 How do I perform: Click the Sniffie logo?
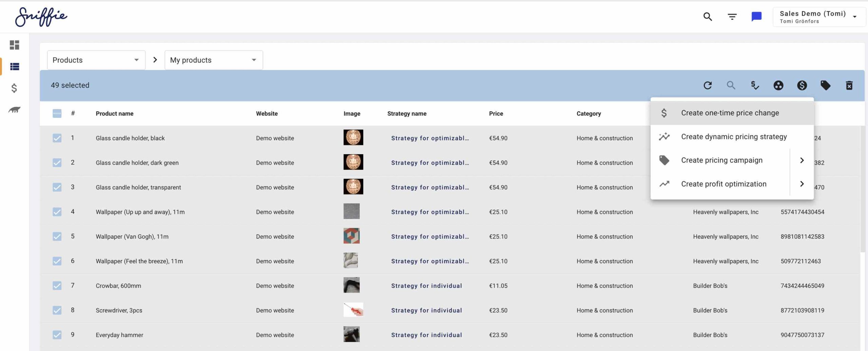41,17
